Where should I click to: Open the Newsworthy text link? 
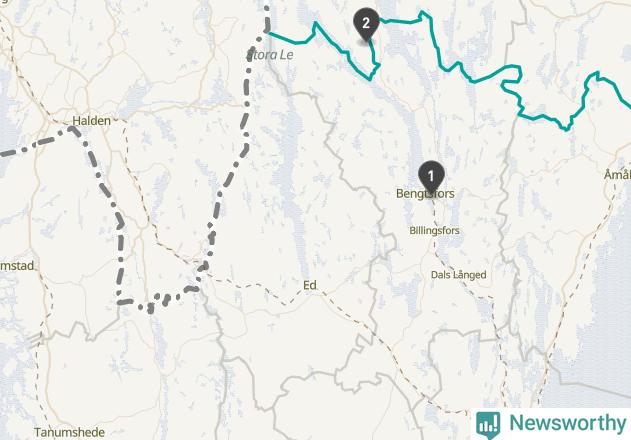(568, 423)
